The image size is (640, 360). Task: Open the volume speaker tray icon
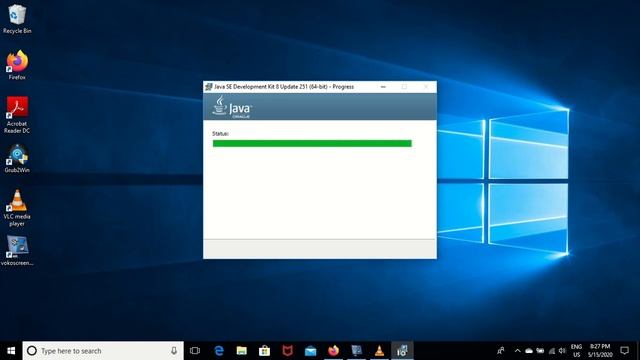(562, 351)
